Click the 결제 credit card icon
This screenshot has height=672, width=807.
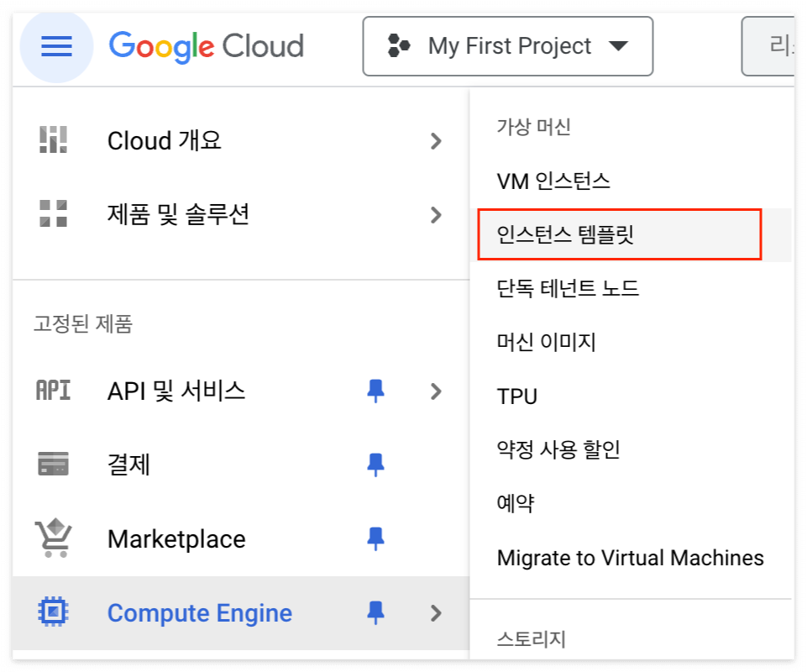point(53,464)
